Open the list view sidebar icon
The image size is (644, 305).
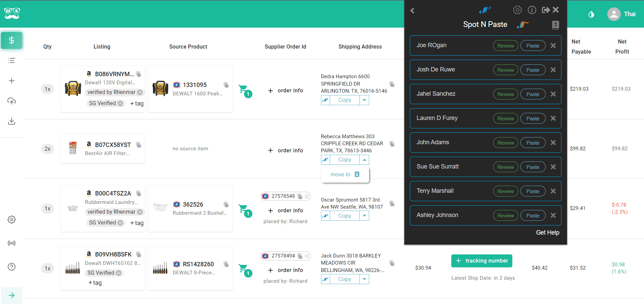[11, 61]
